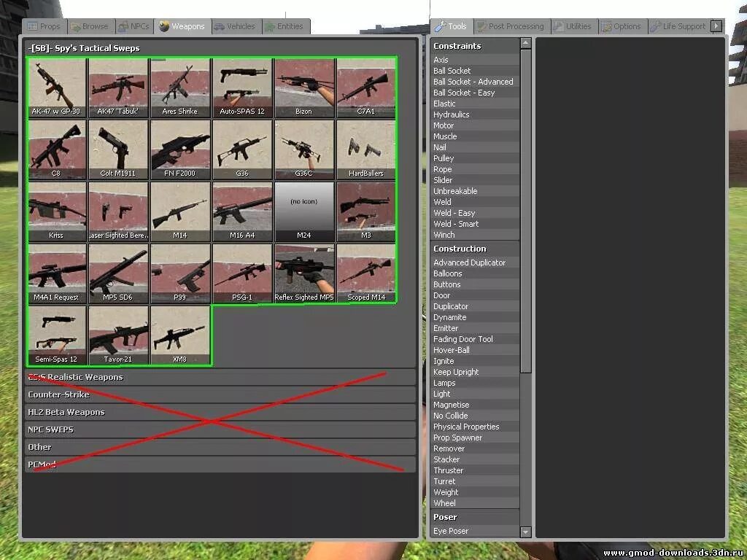Screen dimensions: 747x560
Task: Expand the HL2 Beta Weapons category
Action: click(x=220, y=413)
